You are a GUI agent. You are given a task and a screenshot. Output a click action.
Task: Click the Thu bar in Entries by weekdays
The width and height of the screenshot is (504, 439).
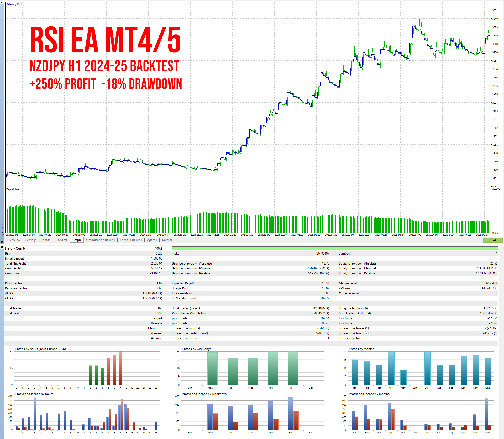pos(273,368)
